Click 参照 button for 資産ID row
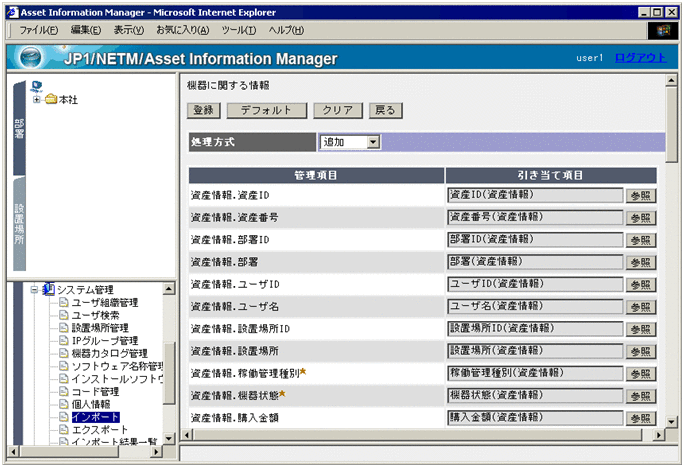The width and height of the screenshot is (685, 469). [x=641, y=195]
